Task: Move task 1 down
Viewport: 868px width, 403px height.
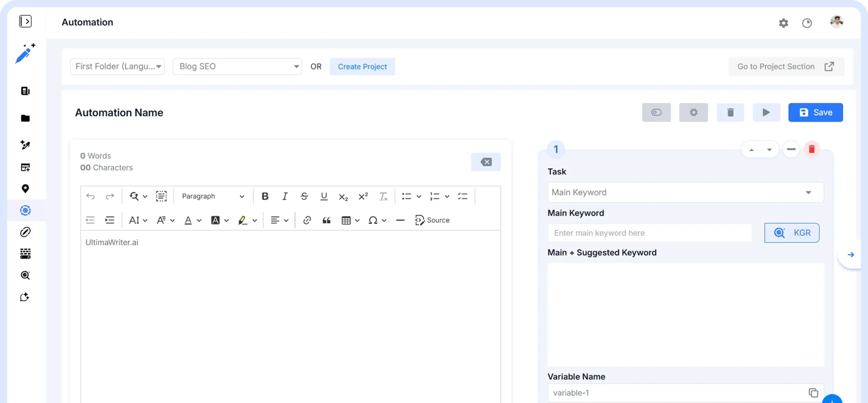Action: point(769,149)
